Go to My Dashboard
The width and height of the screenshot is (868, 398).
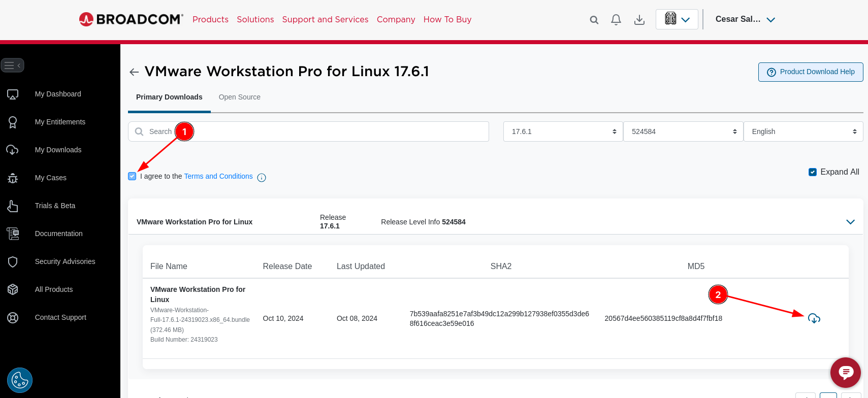click(x=58, y=94)
